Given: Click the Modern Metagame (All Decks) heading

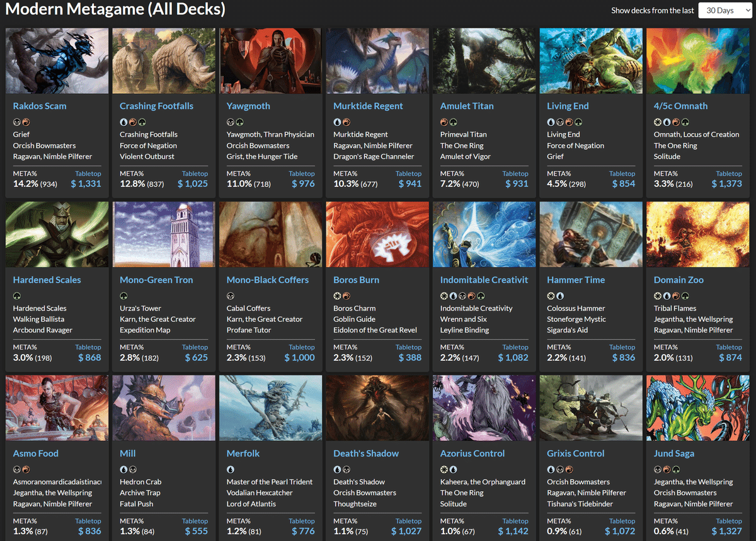Looking at the screenshot, I should pyautogui.click(x=115, y=9).
